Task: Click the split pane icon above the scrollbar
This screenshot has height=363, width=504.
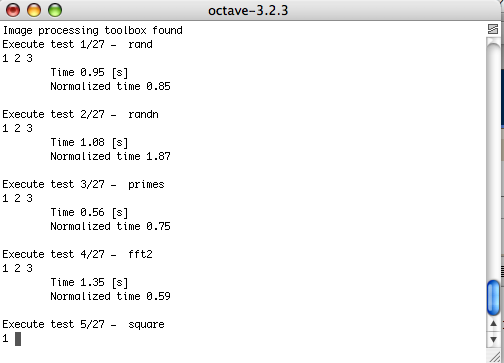Action: (493, 29)
